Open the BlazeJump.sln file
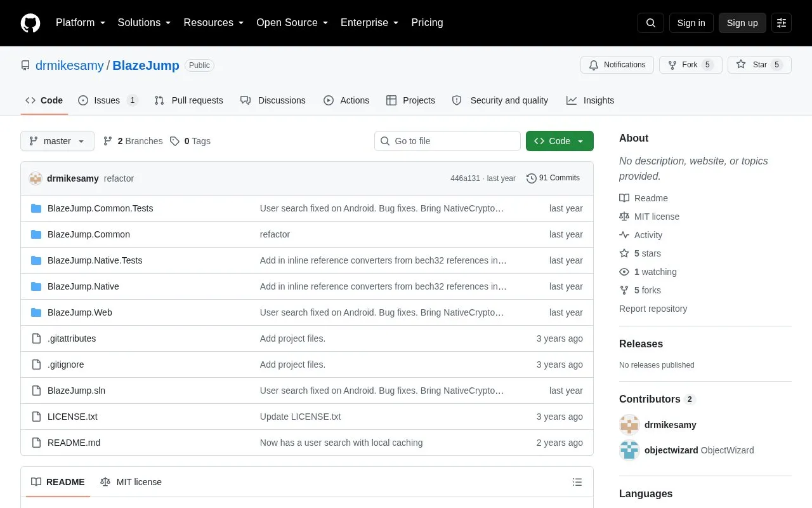This screenshot has width=812, height=508. 76,391
